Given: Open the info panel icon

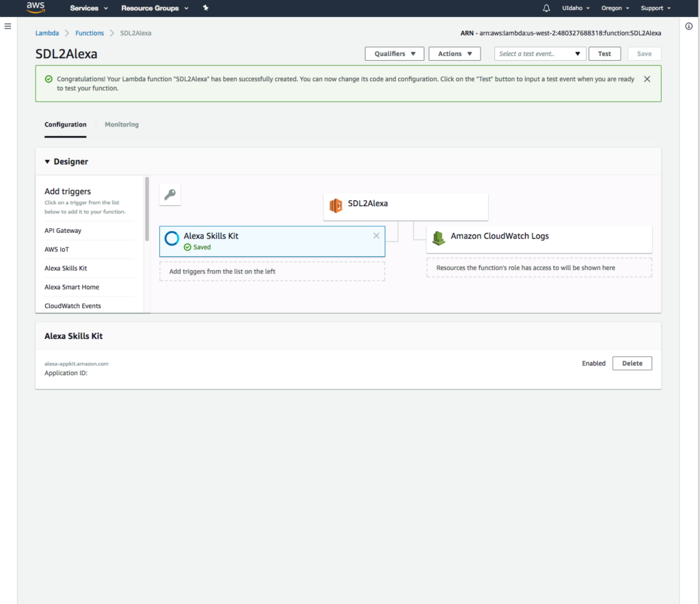Looking at the screenshot, I should pos(689,27).
